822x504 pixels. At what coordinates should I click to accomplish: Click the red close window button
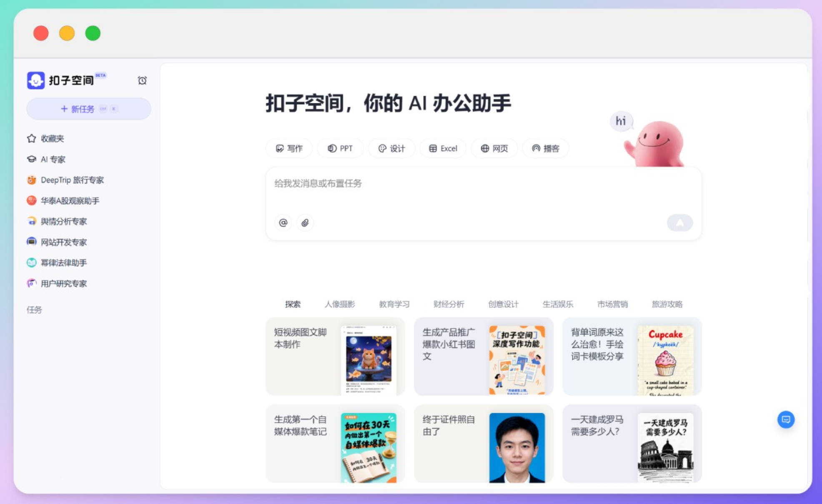pyautogui.click(x=41, y=33)
